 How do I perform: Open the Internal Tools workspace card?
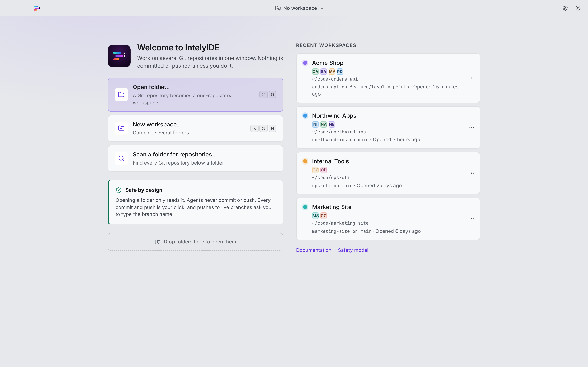[388, 173]
